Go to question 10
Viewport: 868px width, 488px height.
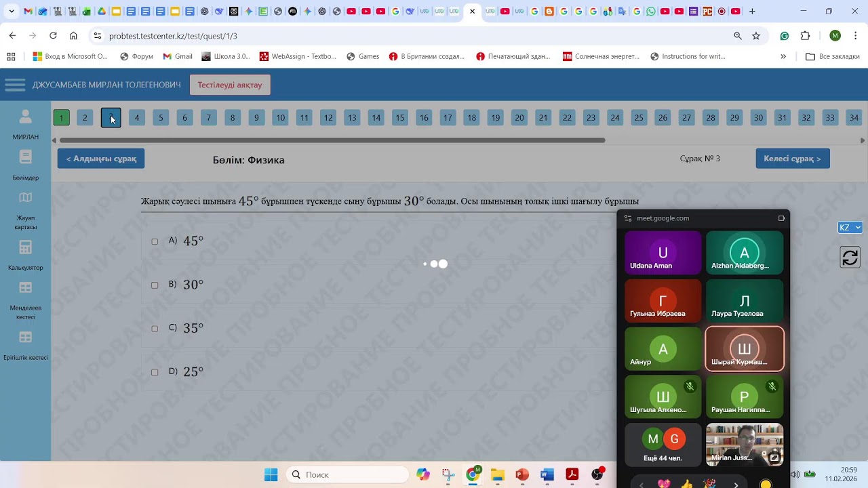point(280,117)
